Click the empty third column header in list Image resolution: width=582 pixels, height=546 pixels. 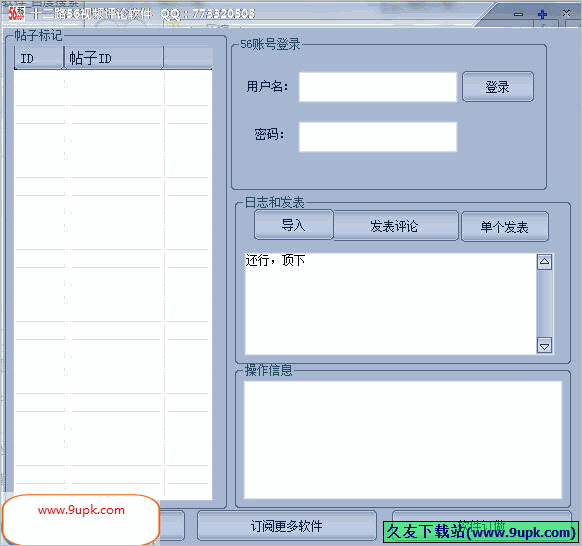pos(188,58)
